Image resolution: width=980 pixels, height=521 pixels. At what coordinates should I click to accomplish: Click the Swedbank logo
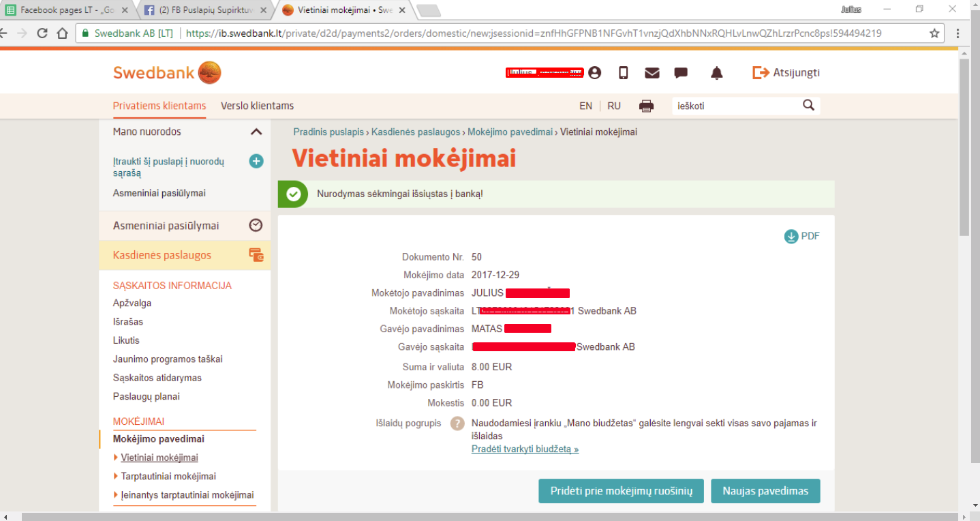click(167, 73)
